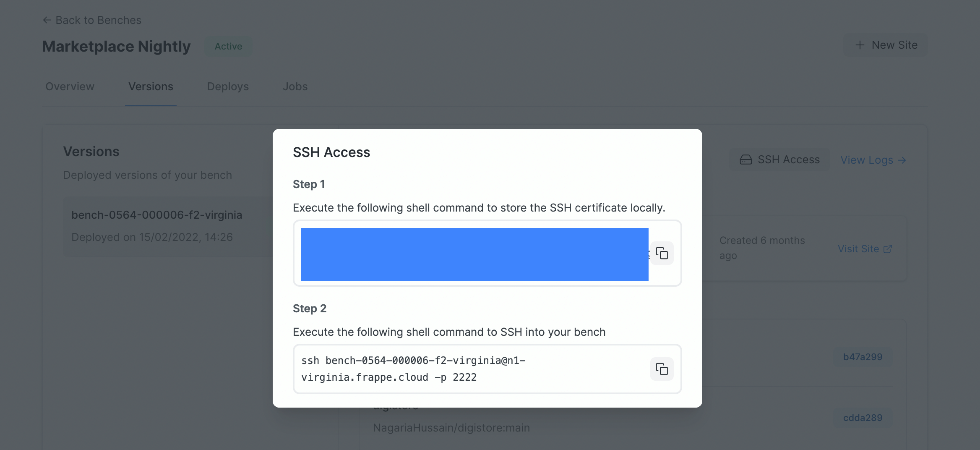Copy the Step 2 SSH command
Screen dimensions: 980x450
click(661, 369)
